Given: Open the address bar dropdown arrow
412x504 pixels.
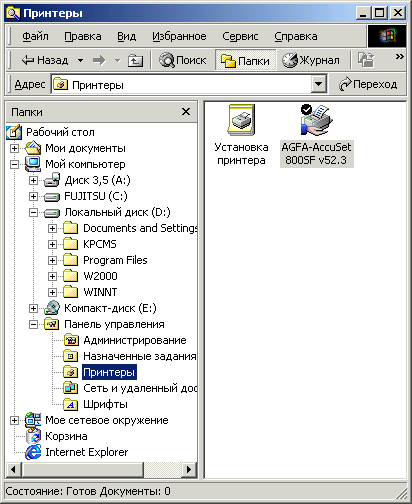Looking at the screenshot, I should (318, 84).
